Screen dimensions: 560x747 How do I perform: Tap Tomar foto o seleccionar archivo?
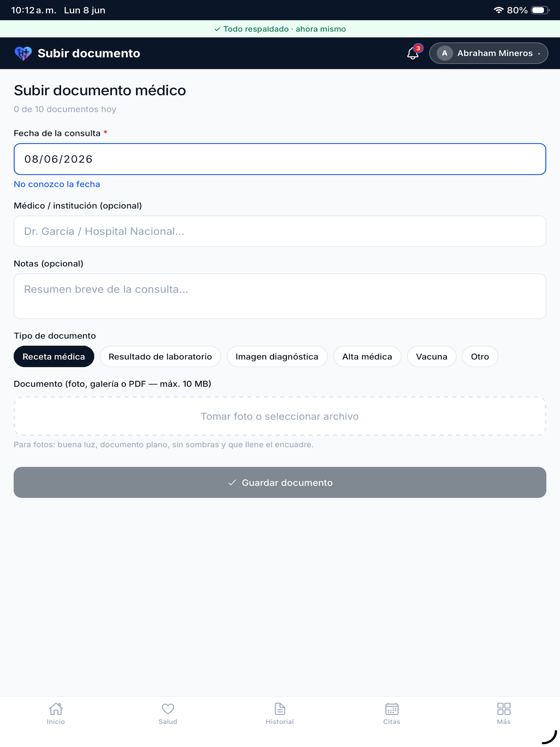(280, 416)
